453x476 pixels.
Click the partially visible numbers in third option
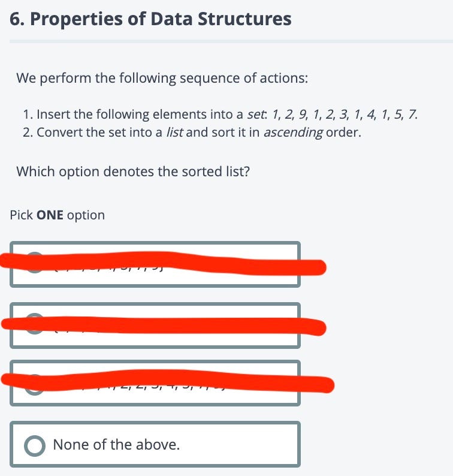coord(146,387)
